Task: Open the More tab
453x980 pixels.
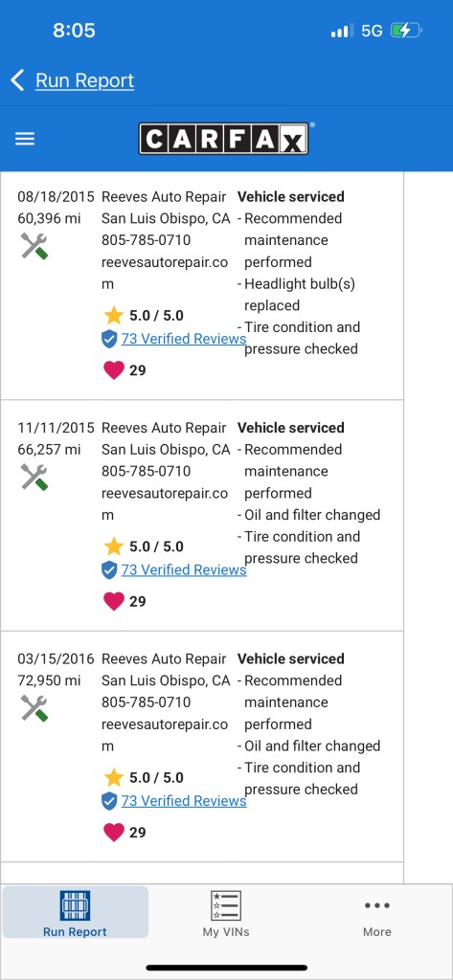Action: pos(377,914)
